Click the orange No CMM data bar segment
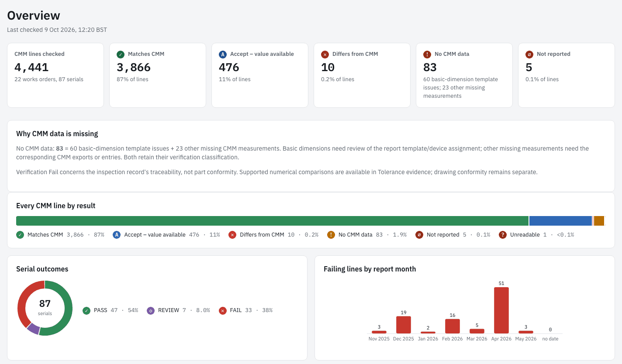 599,221
